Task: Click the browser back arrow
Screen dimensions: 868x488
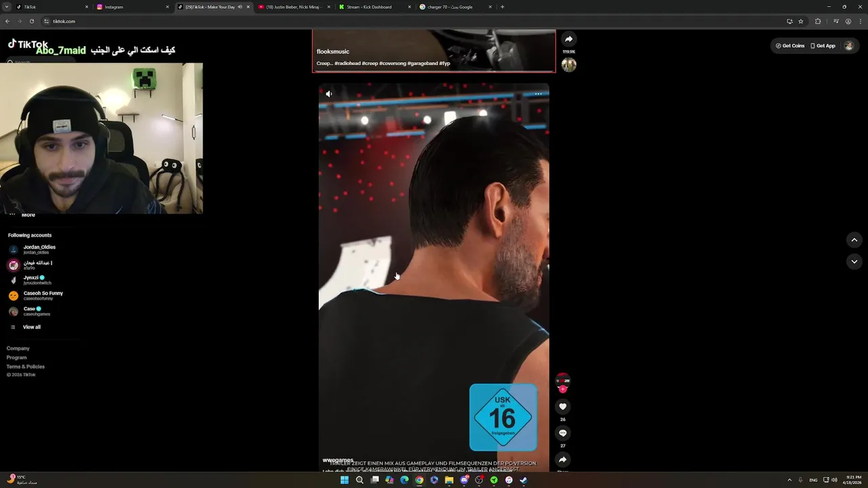Action: tap(7, 21)
